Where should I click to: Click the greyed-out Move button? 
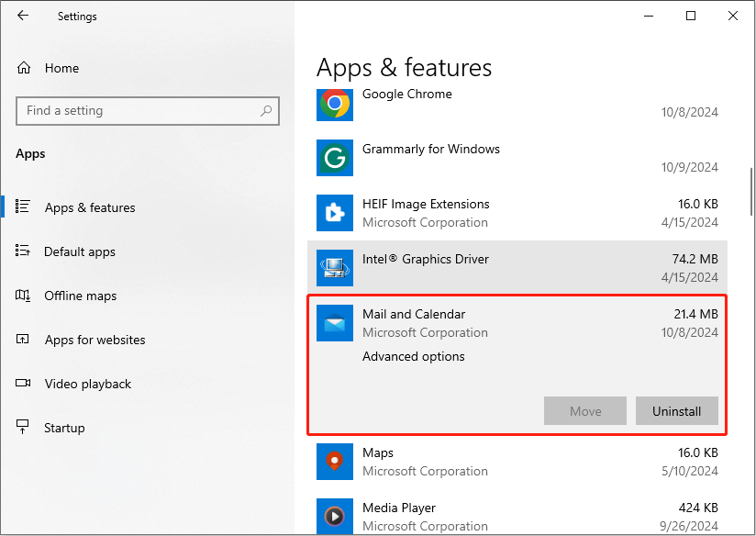tap(585, 411)
